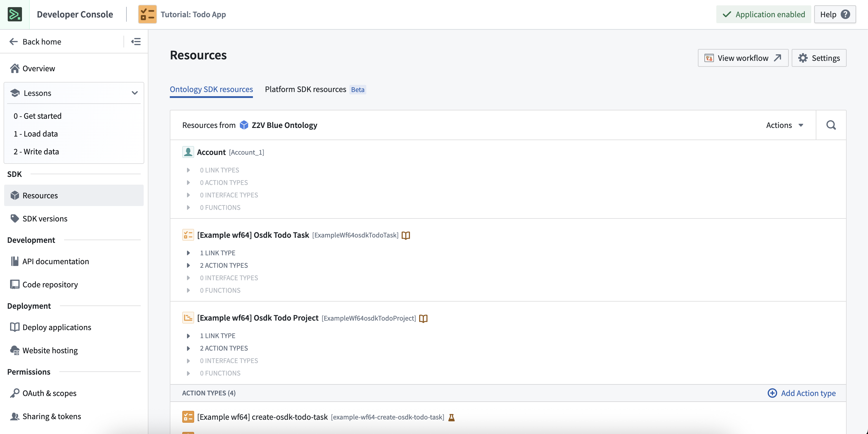
Task: Switch to Platform SDK resources tab
Action: [x=305, y=89]
